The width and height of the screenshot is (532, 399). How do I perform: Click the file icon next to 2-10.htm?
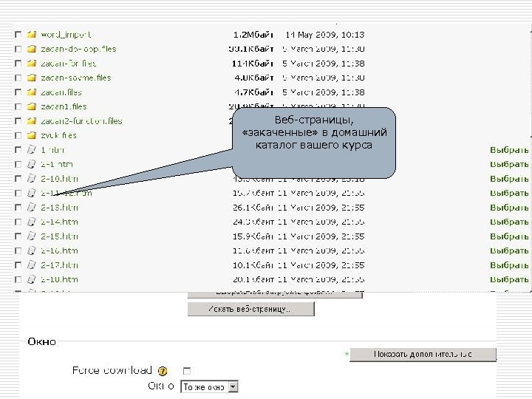click(31, 179)
